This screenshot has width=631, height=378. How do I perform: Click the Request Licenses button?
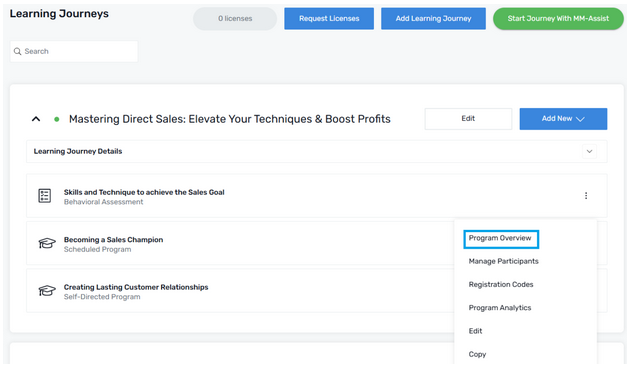click(x=329, y=19)
